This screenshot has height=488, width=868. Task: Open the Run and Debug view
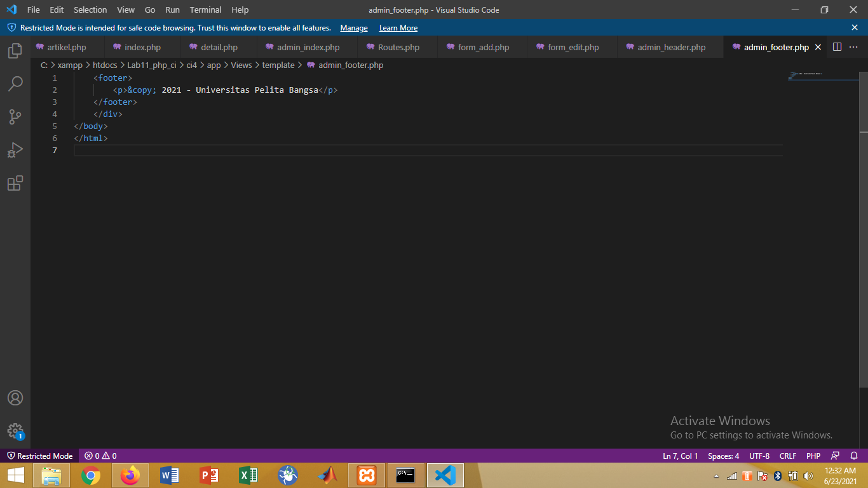click(15, 150)
